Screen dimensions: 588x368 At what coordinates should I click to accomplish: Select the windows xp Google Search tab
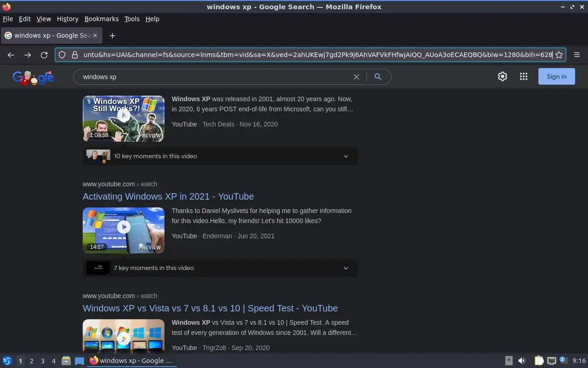(x=51, y=35)
